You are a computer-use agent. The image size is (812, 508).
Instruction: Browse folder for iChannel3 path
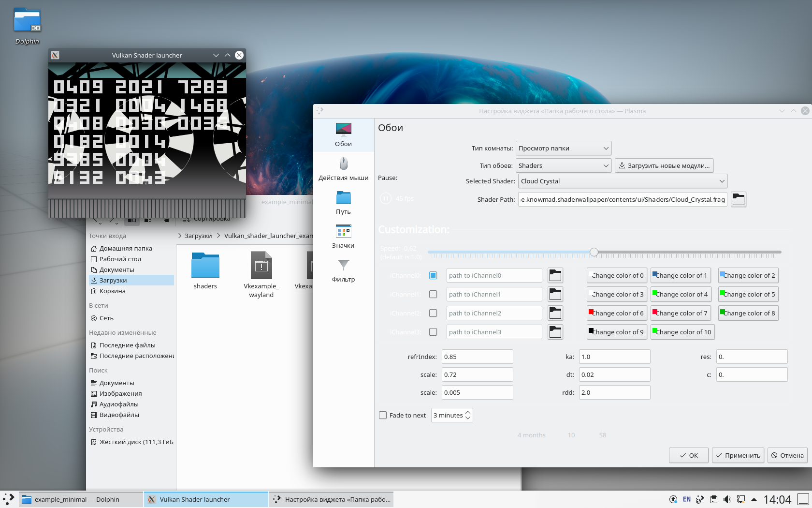(555, 332)
